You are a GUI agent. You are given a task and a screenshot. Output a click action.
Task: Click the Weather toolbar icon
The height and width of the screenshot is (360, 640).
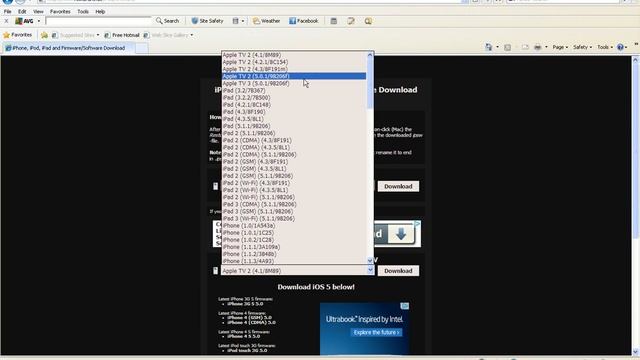pos(266,21)
